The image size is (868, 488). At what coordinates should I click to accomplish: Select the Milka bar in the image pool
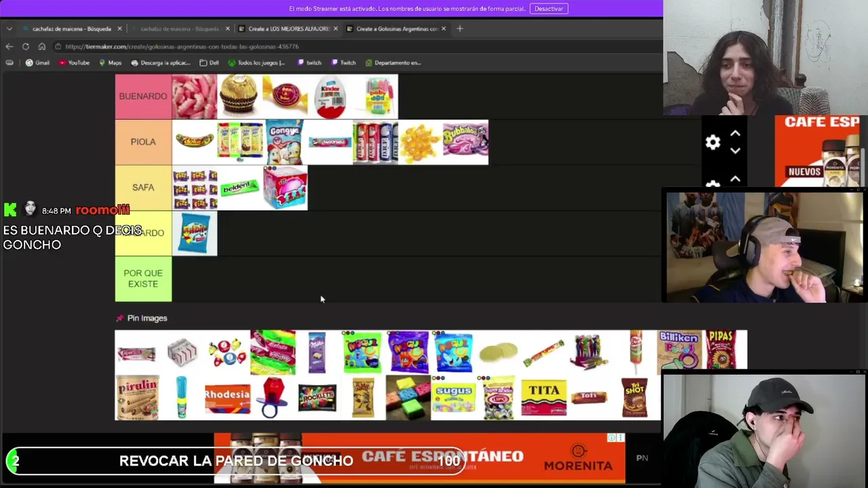(317, 352)
